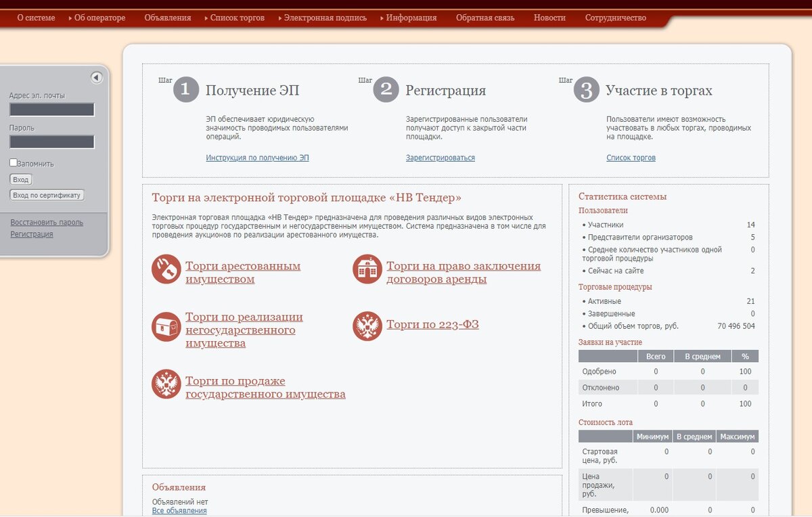Open the О системе menu item
This screenshot has height=517, width=812.
[36, 18]
